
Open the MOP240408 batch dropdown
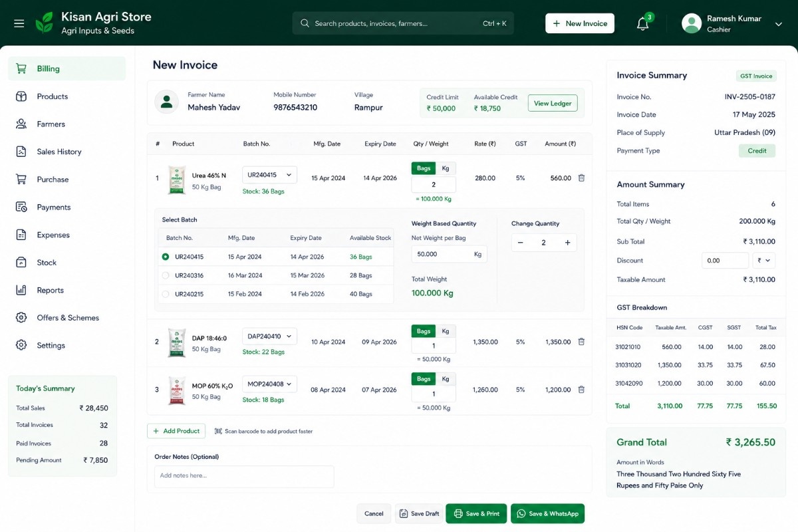pos(269,384)
